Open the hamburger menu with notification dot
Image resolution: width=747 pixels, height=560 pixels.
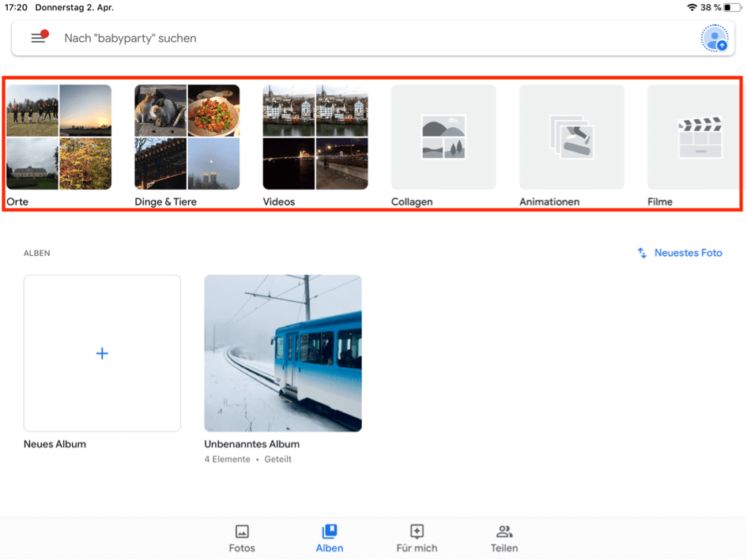38,38
